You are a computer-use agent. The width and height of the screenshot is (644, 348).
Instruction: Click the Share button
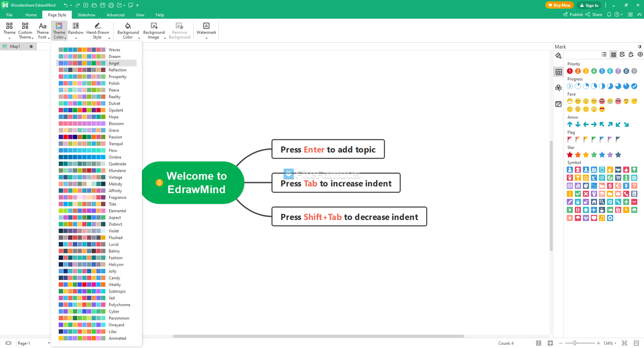tap(594, 14)
